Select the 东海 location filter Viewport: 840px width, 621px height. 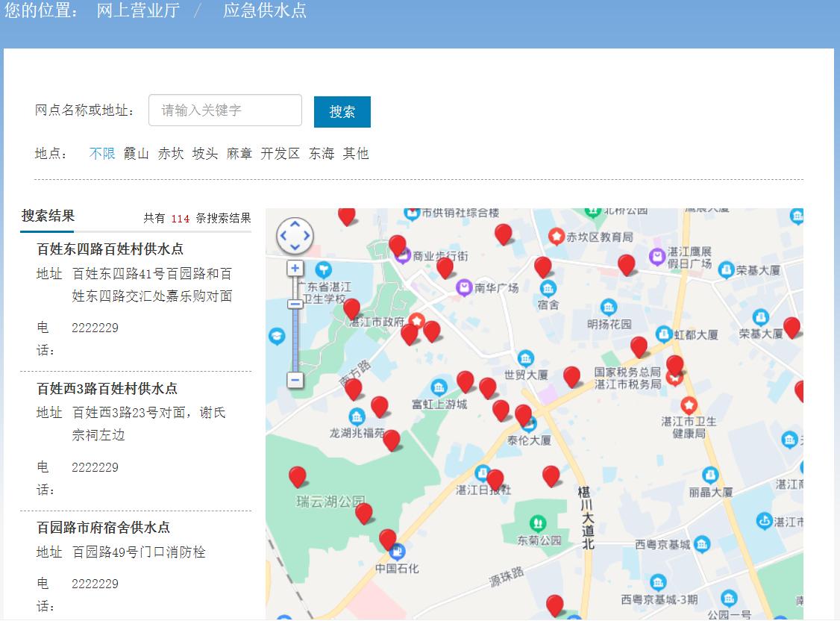click(320, 154)
